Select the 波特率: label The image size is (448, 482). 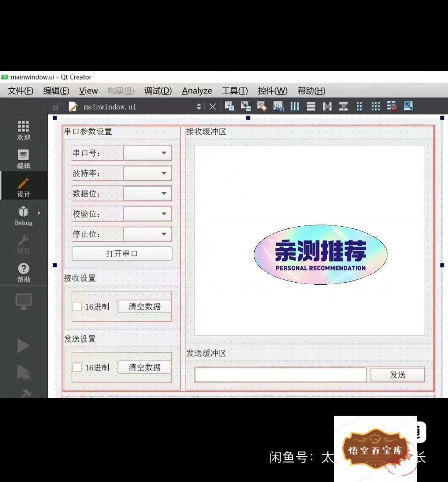point(86,173)
